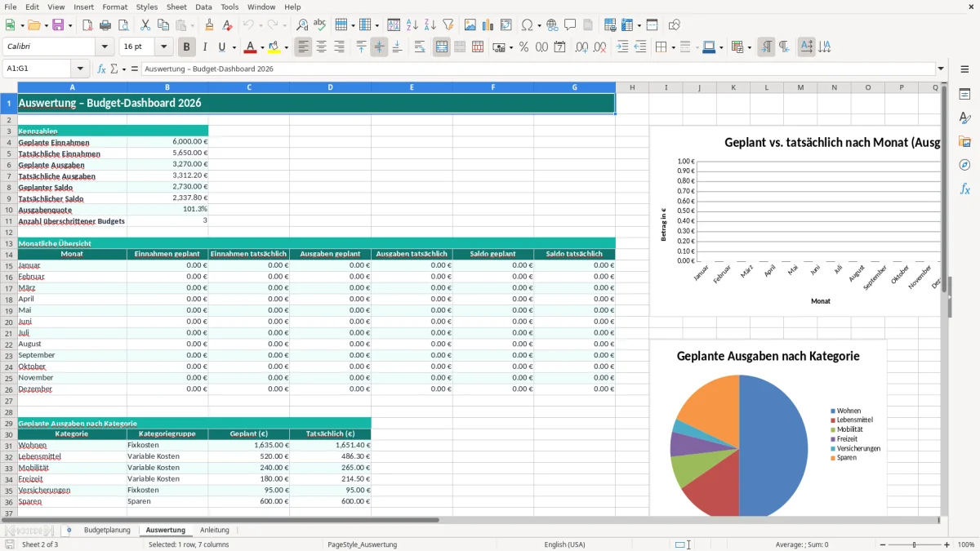Select column D header

coord(330,87)
